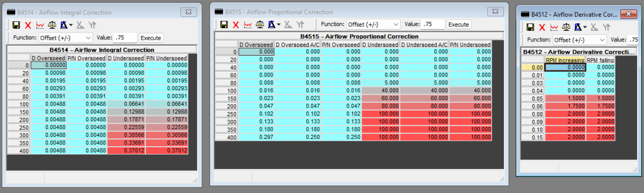644x193 pixels.
Task: Open the Function dropdown in B4514 window
Action: point(65,38)
